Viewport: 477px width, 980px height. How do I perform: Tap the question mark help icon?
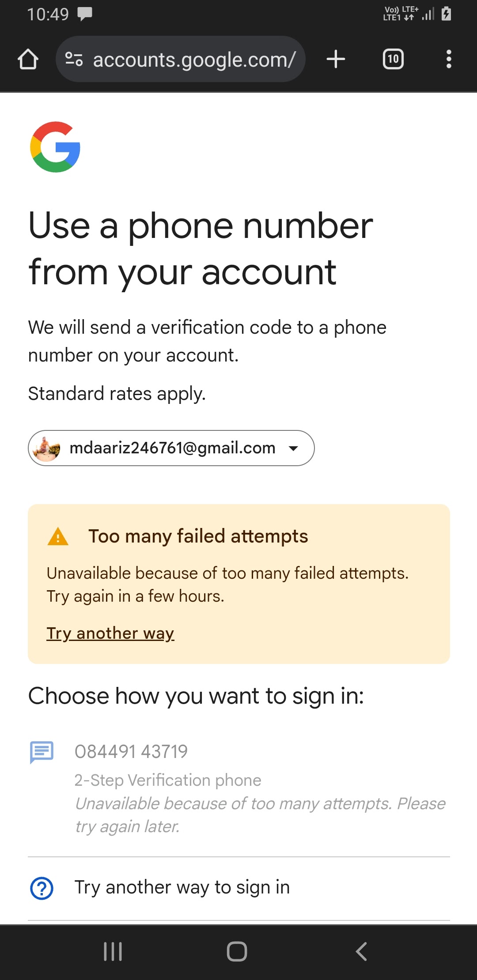[42, 888]
